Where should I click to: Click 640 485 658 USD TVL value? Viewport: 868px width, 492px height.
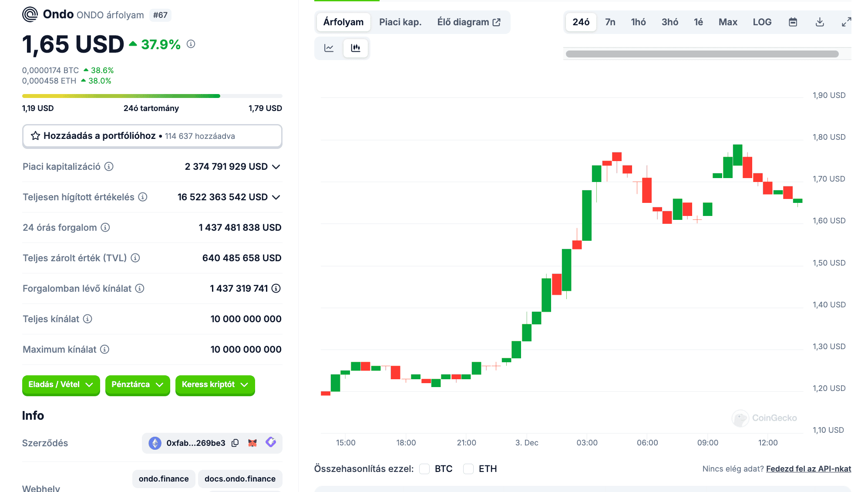(242, 258)
